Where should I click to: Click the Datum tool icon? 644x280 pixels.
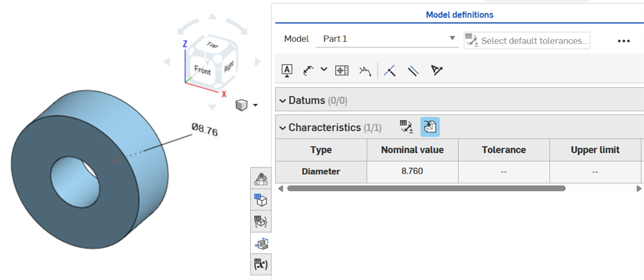click(x=287, y=70)
